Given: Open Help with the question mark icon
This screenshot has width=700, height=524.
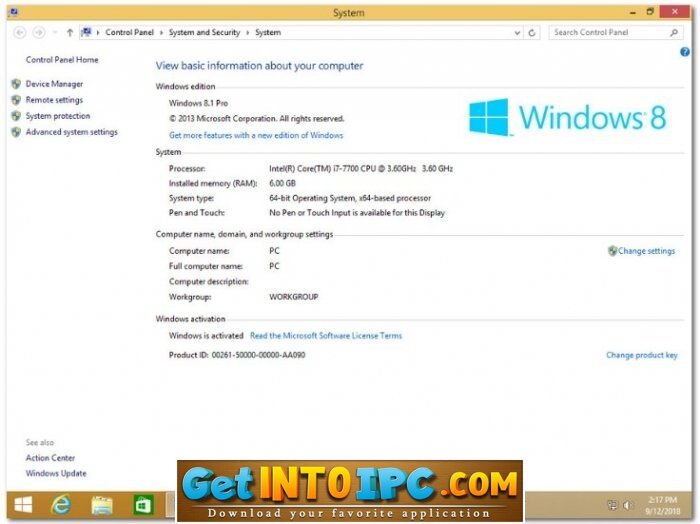Looking at the screenshot, I should click(685, 52).
